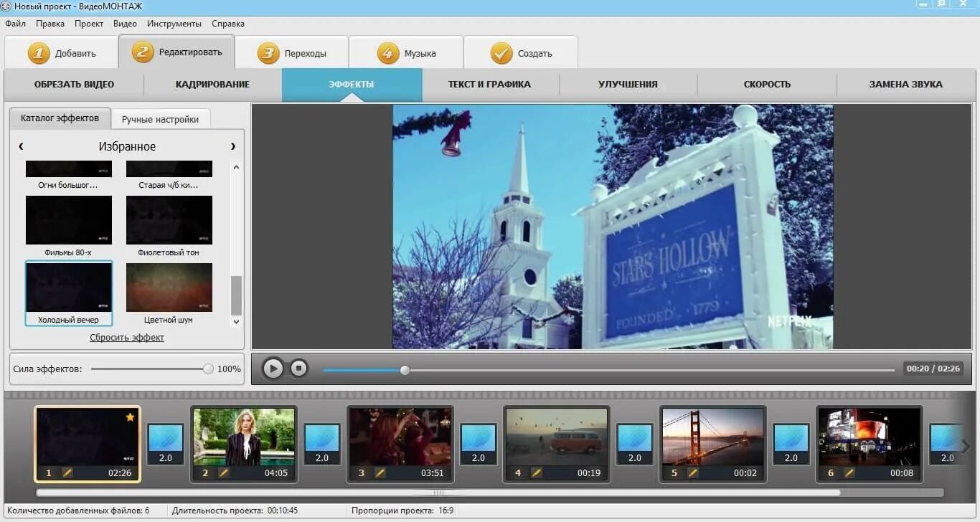This screenshot has width=980, height=522.
Task: Click the pencil edit icon on clip 6
Action: click(849, 473)
